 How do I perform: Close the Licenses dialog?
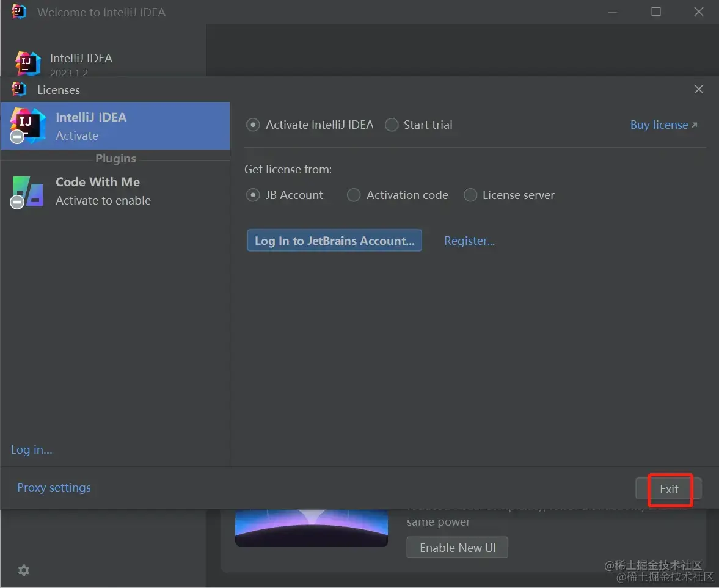[x=698, y=89]
